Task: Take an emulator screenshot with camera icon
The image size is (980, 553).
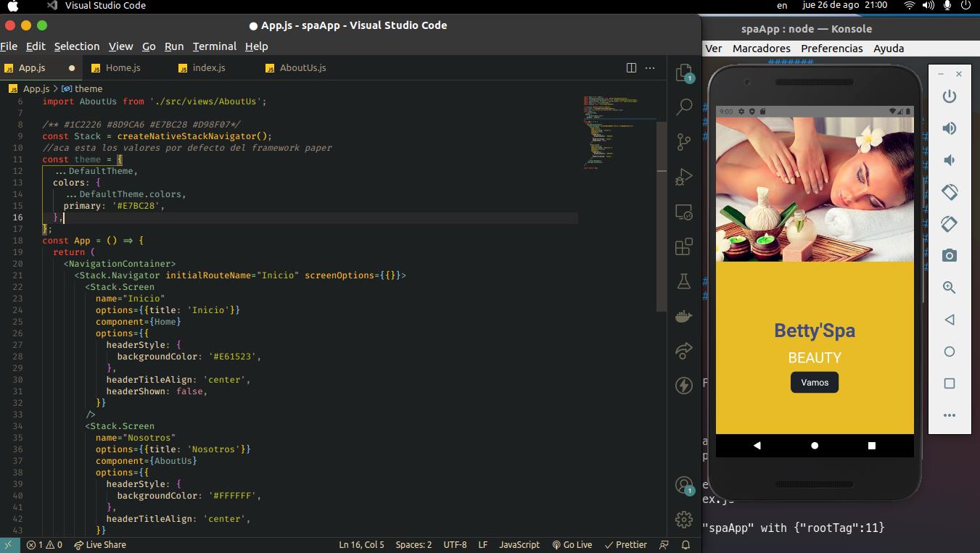Action: 949,256
